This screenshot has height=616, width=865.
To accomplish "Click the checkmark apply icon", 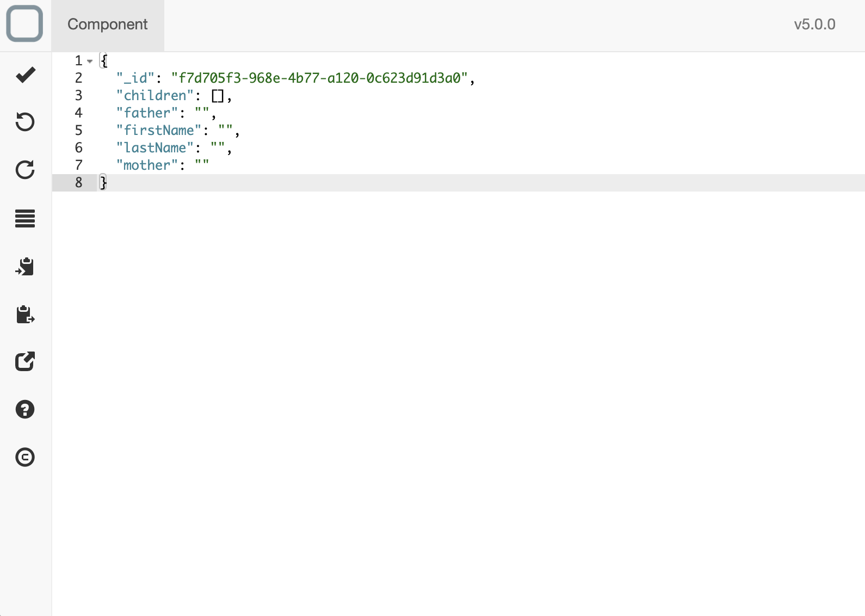I will click(26, 75).
